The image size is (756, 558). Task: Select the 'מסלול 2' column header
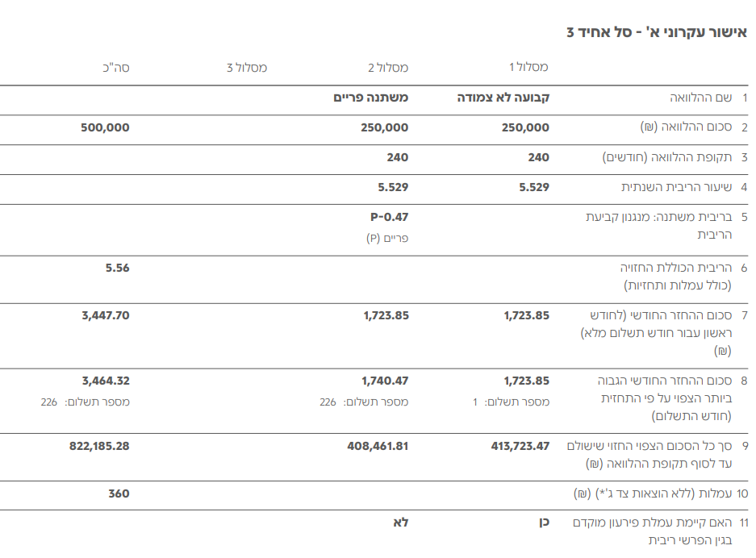pos(388,68)
